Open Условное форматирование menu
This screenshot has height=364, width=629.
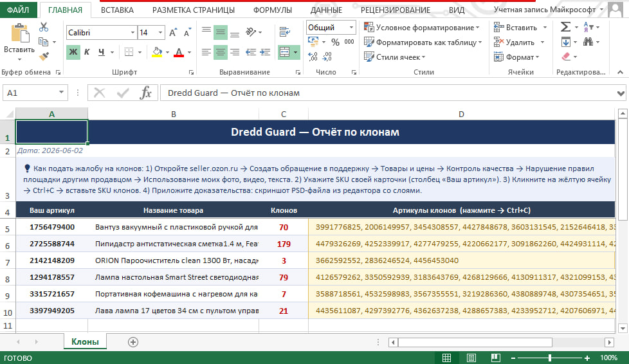(422, 27)
